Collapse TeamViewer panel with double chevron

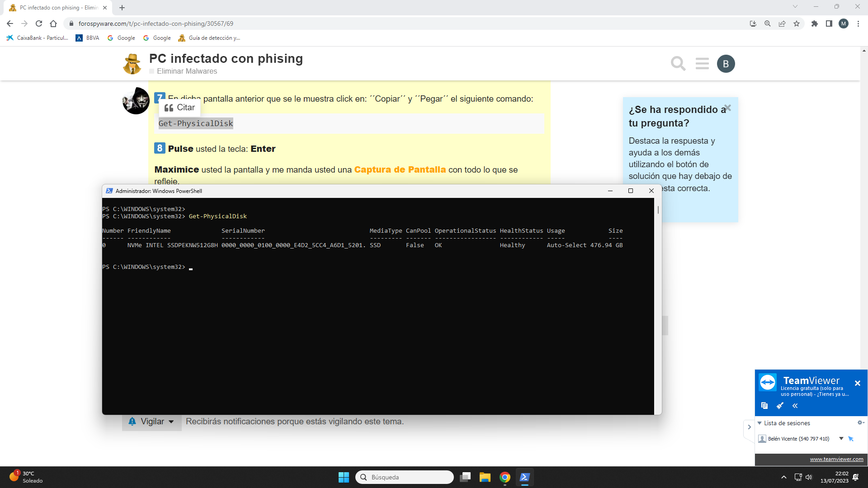pyautogui.click(x=795, y=406)
